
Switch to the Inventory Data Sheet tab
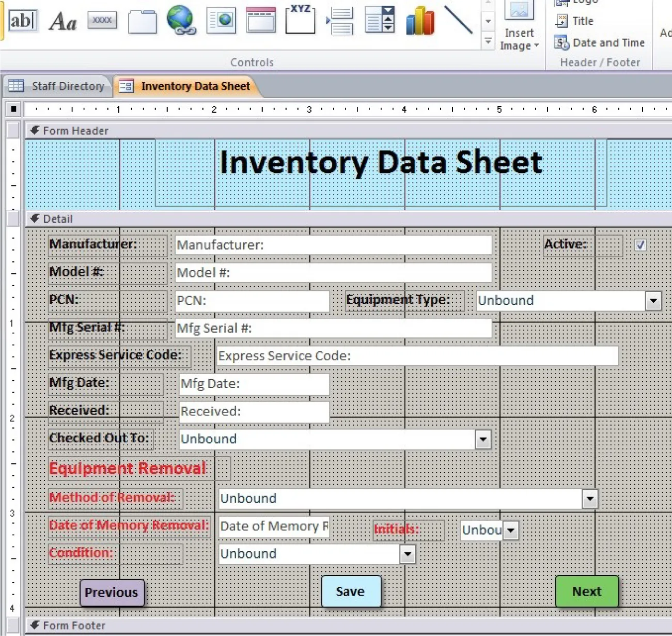pyautogui.click(x=195, y=86)
